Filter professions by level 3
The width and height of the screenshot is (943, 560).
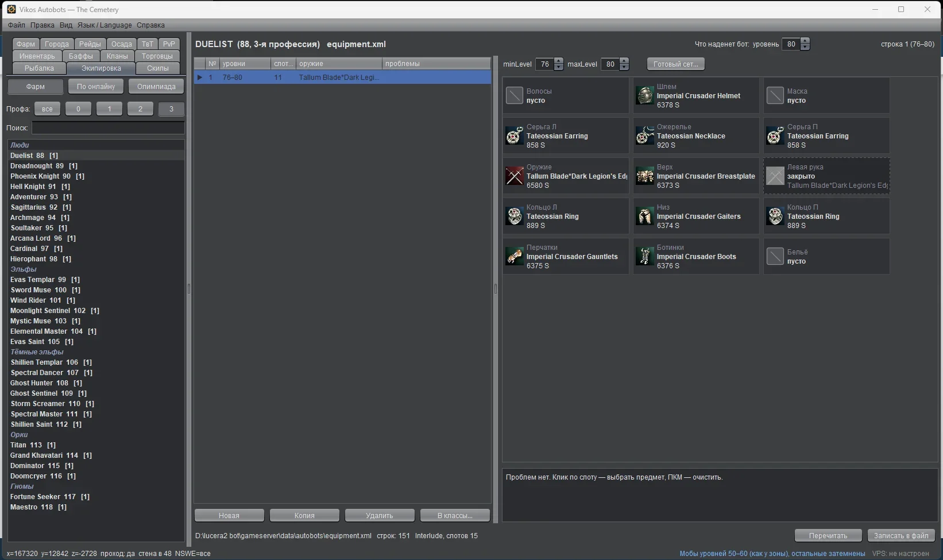[171, 109]
